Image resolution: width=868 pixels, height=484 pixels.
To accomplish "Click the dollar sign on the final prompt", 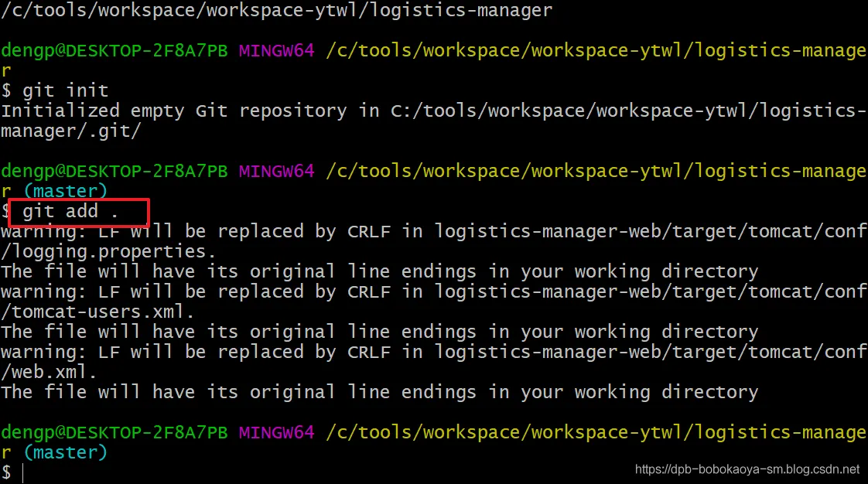I will click(x=6, y=473).
